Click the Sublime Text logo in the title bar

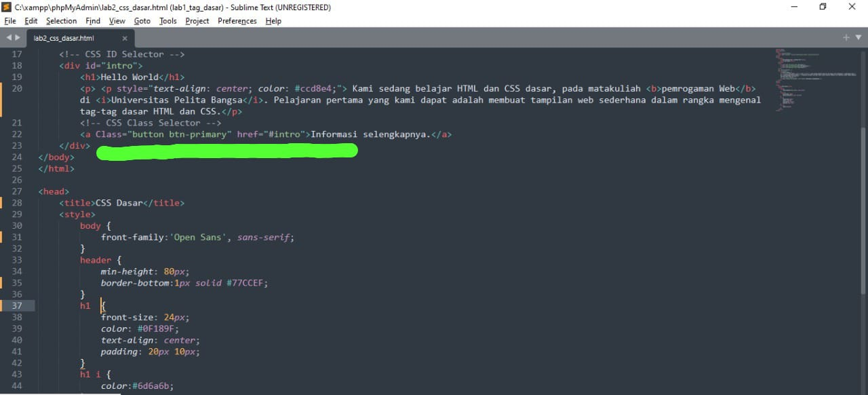(7, 7)
